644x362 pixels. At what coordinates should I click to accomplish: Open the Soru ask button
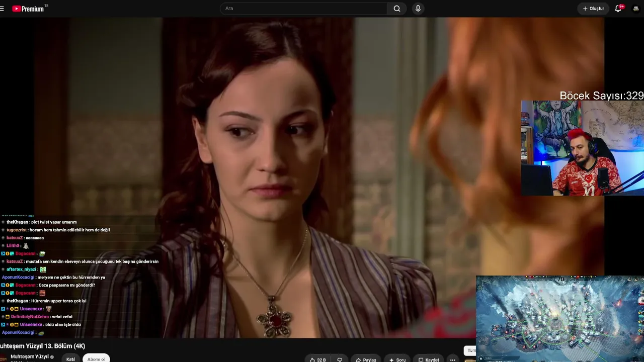pyautogui.click(x=397, y=359)
